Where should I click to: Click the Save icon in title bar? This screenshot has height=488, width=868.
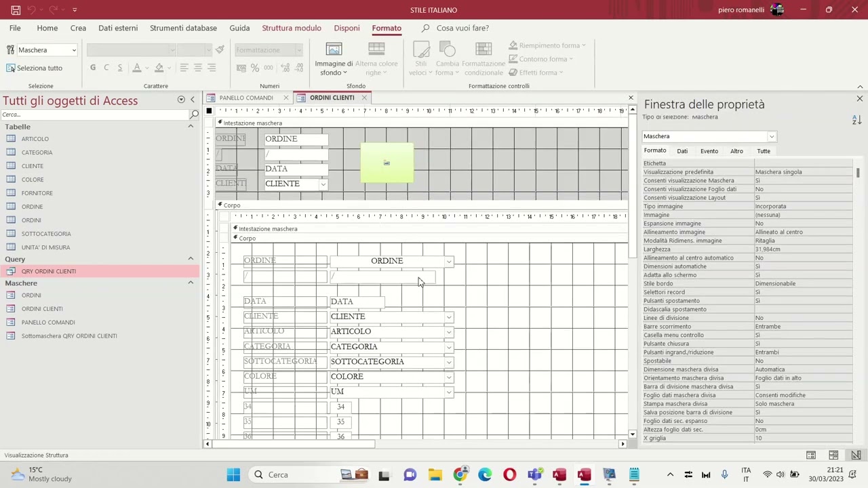click(x=16, y=10)
